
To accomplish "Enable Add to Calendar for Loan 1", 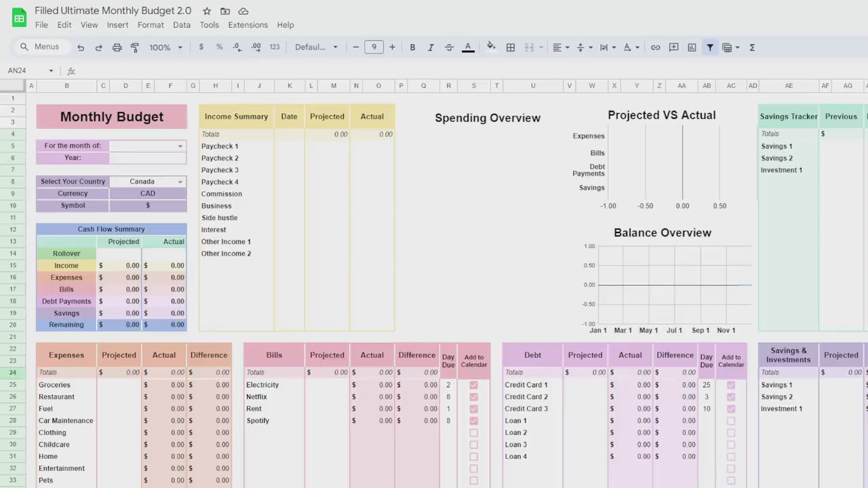I will tap(730, 420).
